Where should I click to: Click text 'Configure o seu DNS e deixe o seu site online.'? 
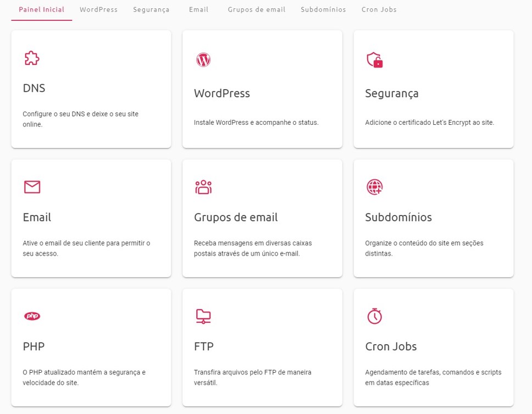[80, 119]
